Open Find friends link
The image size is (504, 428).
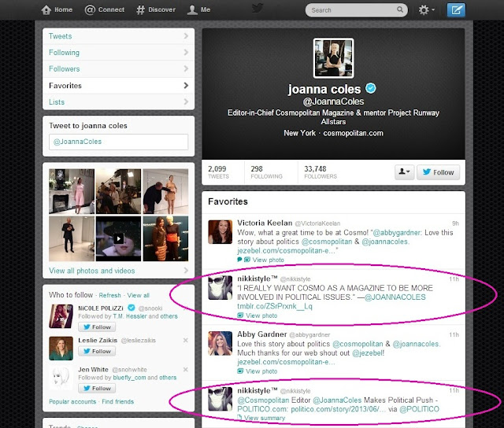point(117,401)
